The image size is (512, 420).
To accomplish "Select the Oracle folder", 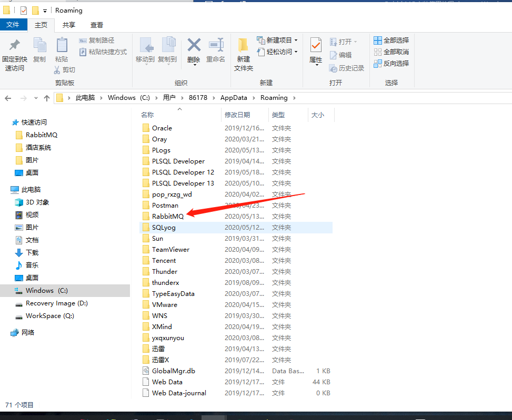I will [x=236, y=128].
